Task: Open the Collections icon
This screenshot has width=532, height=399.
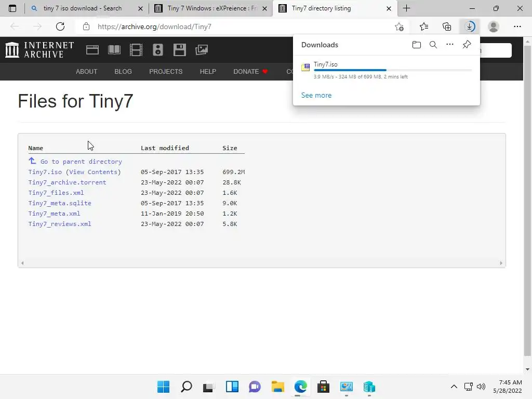Action: coord(447,26)
